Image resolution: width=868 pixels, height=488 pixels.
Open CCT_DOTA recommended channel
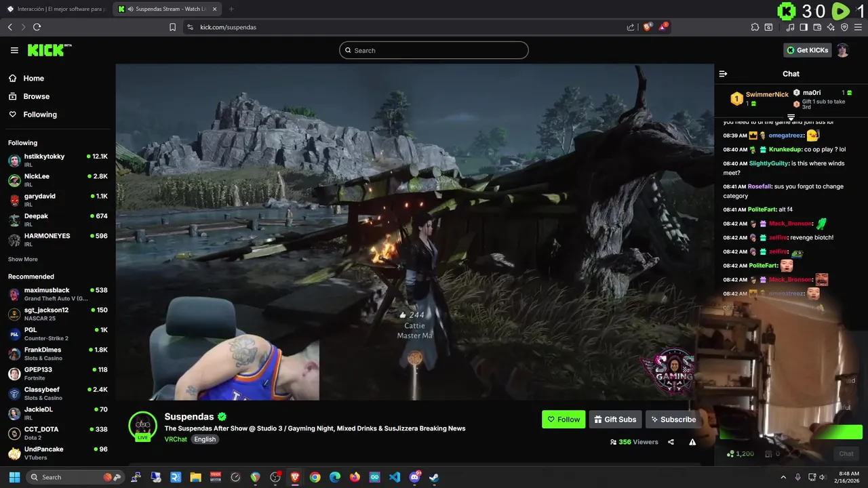point(58,433)
